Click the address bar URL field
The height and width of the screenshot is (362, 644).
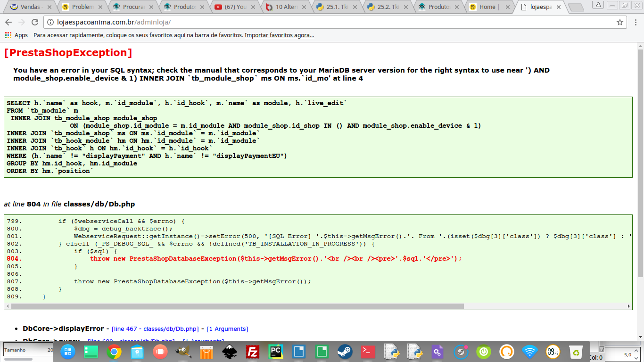point(330,22)
